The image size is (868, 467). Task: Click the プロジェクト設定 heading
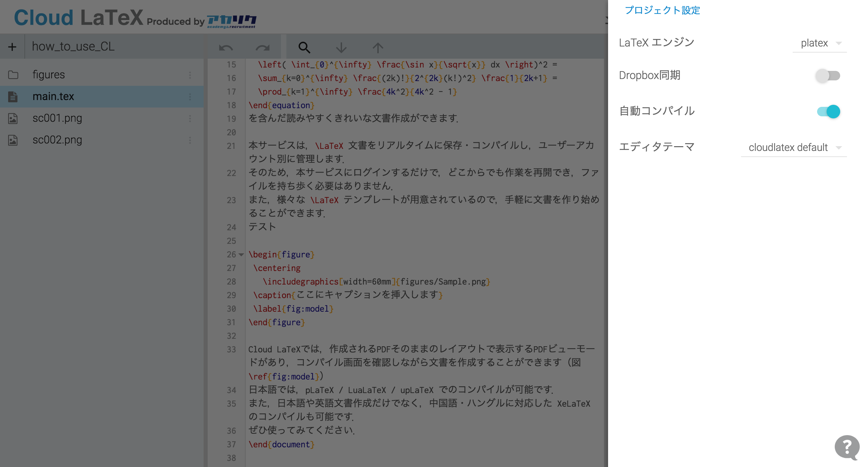pos(662,10)
